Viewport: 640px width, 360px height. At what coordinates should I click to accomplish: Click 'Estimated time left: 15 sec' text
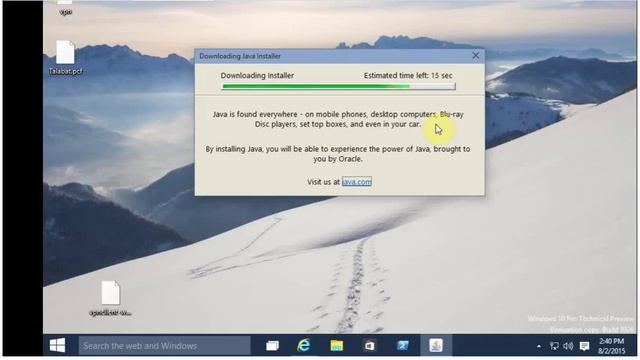[x=408, y=76]
